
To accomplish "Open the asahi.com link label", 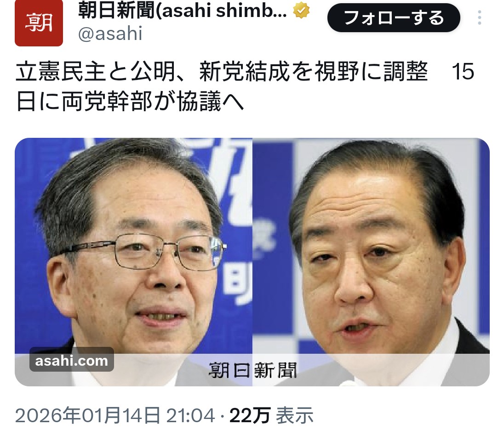I will (72, 360).
